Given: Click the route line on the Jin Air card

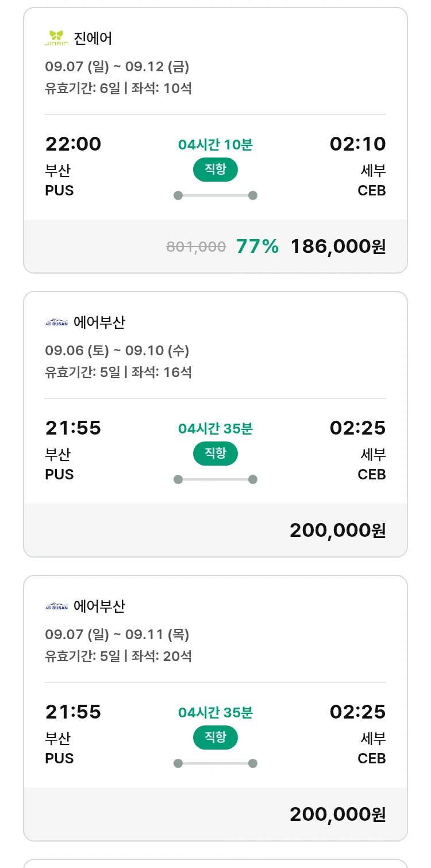Looking at the screenshot, I should click(215, 195).
